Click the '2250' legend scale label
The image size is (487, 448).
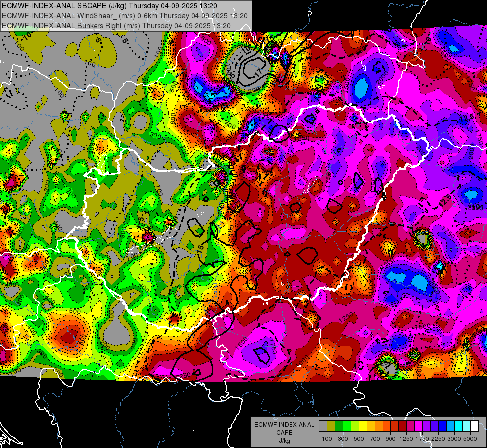(438, 439)
